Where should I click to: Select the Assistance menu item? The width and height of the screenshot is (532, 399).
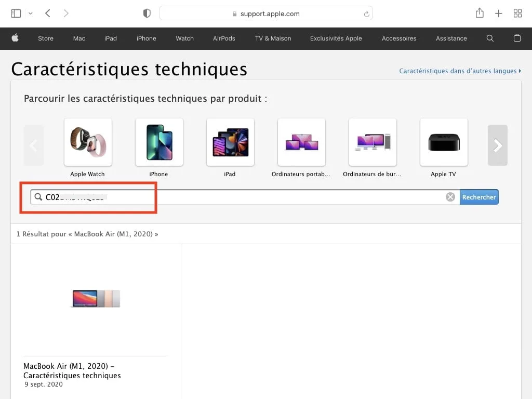[x=451, y=38]
